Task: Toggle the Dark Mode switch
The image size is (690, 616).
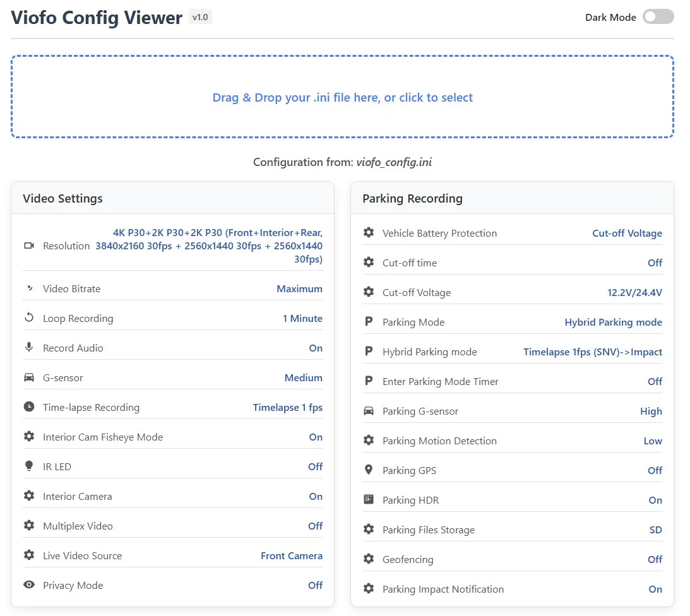Action: [658, 16]
